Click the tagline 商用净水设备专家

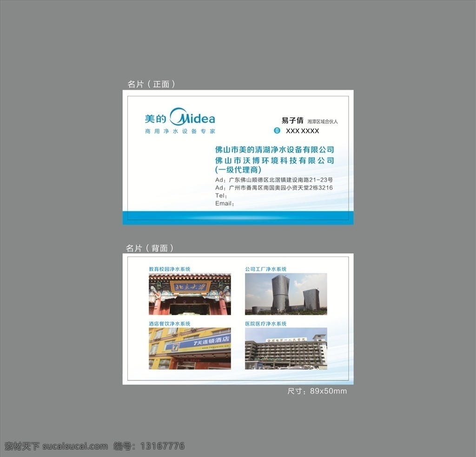tap(180, 131)
